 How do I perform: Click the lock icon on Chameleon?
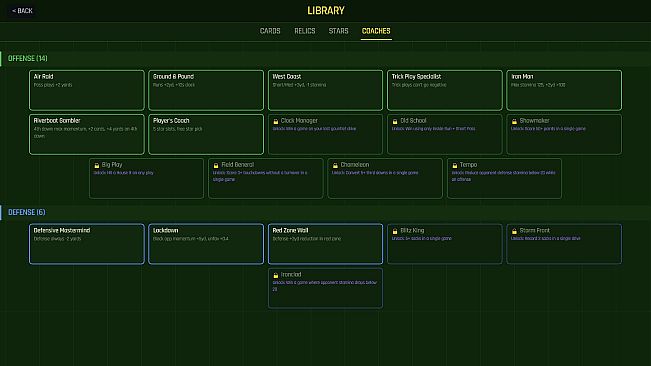tap(335, 165)
